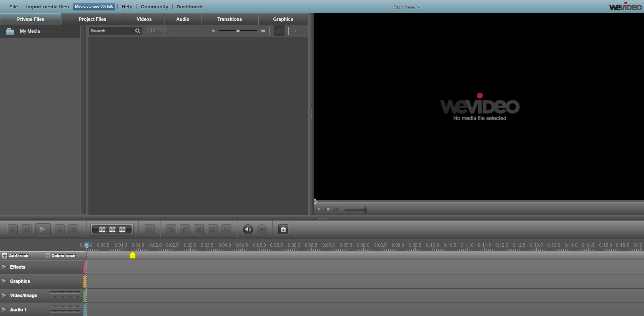644x316 pixels.
Task: Click the add marker icon in toolbar
Action: coord(283,229)
